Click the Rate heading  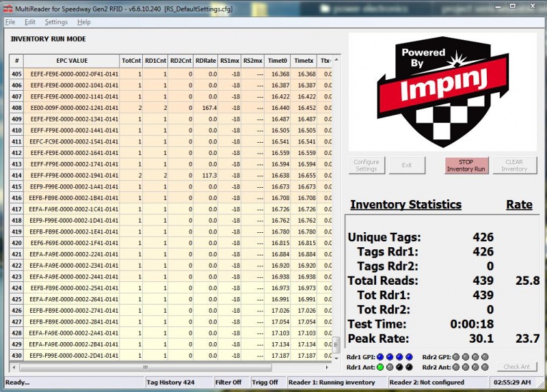pyautogui.click(x=519, y=205)
